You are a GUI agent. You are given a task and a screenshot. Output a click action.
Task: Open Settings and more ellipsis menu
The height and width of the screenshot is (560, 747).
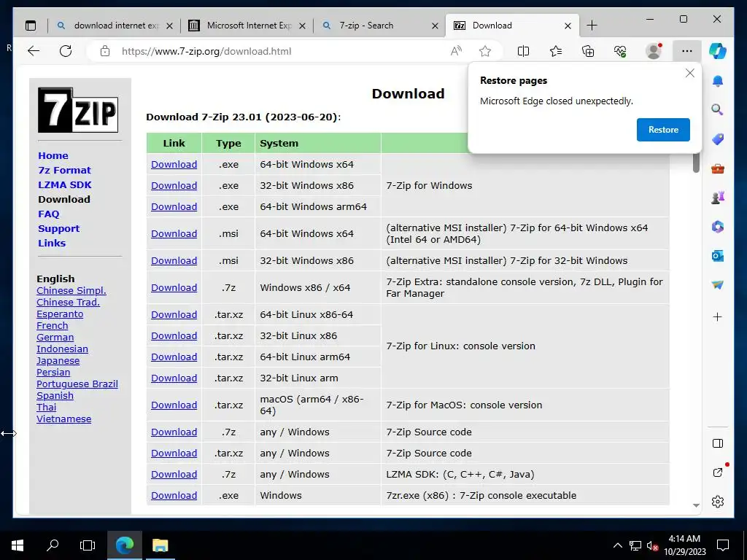tap(686, 51)
